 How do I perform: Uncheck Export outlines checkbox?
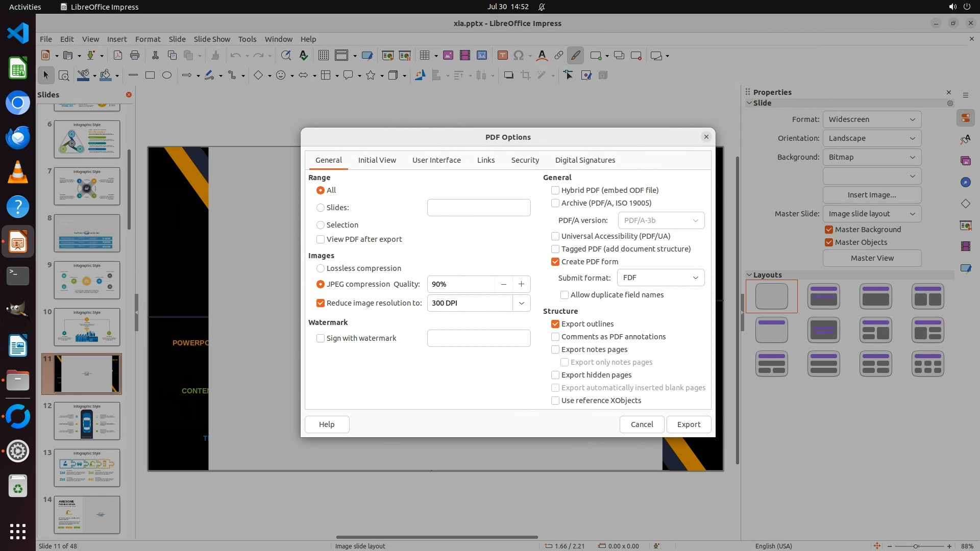point(555,324)
